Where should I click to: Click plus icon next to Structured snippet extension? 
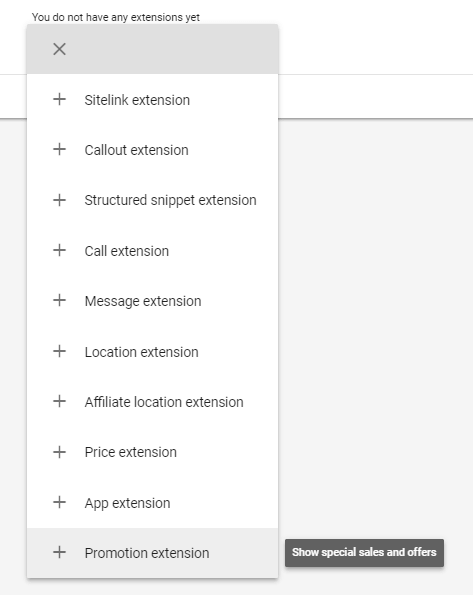[59, 200]
